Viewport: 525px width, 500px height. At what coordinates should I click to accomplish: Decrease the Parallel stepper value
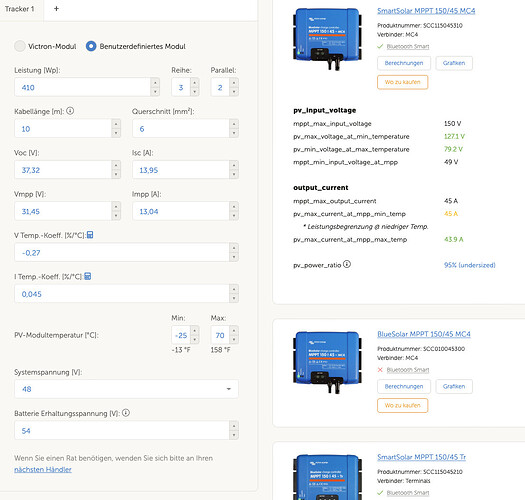pyautogui.click(x=234, y=92)
